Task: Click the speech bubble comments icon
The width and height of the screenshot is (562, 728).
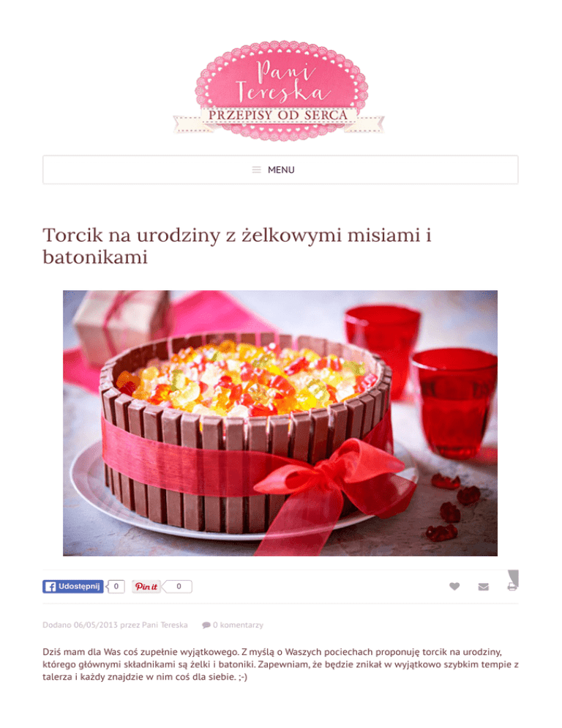Action: (x=206, y=625)
